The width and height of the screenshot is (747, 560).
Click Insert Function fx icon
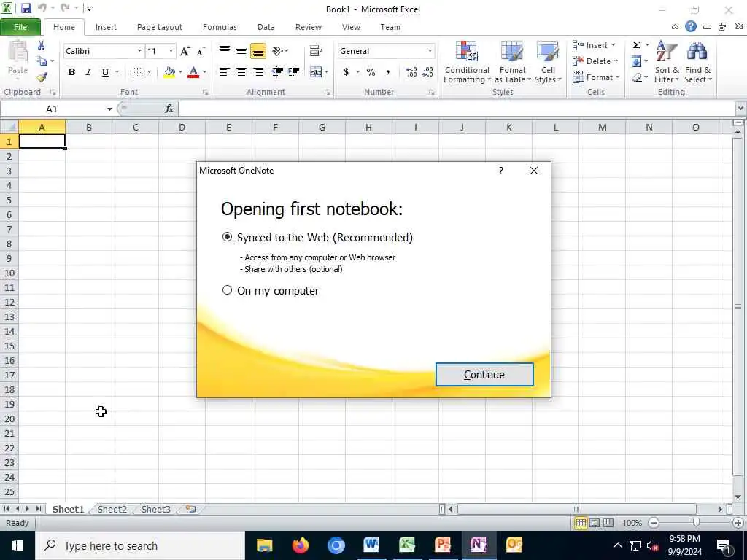(169, 109)
